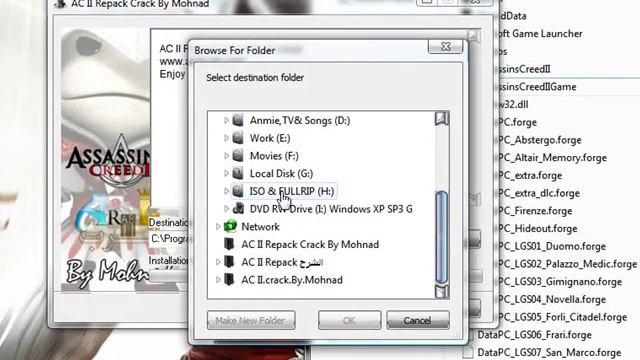This screenshot has width=640, height=360.
Task: Click folder icon of AC II Repack Crack By Mohnad
Action: [x=229, y=244]
